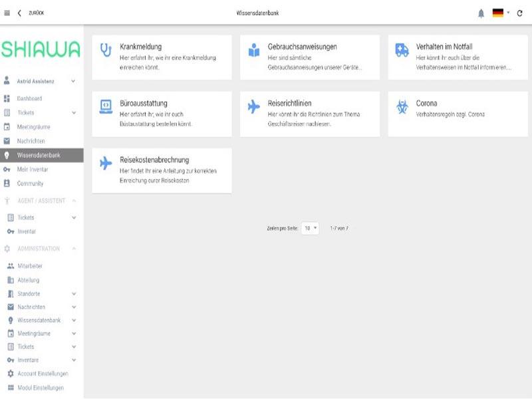Open Modul Einstellungen
Screen dimensions: 532x399
[x=42, y=388]
